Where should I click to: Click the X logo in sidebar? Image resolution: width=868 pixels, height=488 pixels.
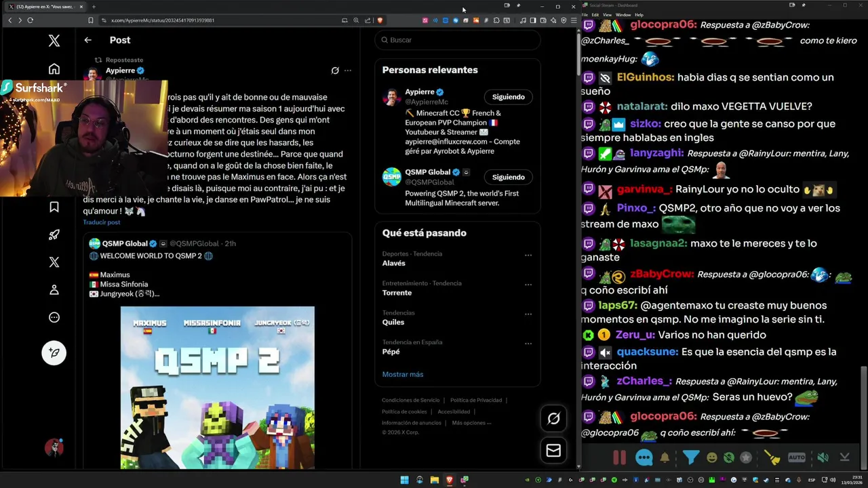click(54, 41)
